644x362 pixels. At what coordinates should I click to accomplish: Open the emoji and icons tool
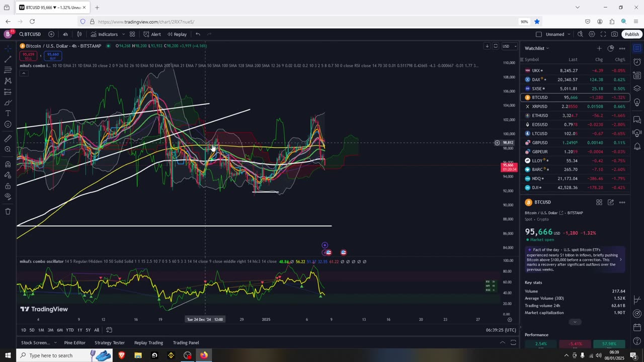8,124
